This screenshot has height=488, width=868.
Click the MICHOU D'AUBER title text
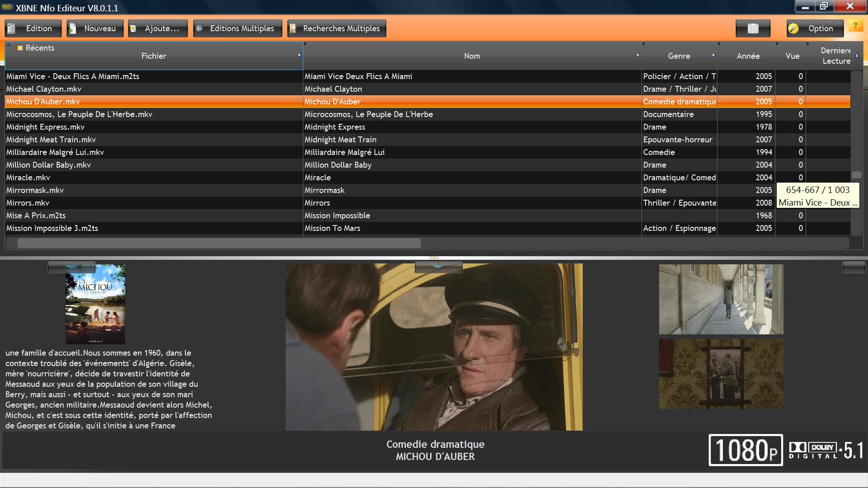click(x=435, y=456)
